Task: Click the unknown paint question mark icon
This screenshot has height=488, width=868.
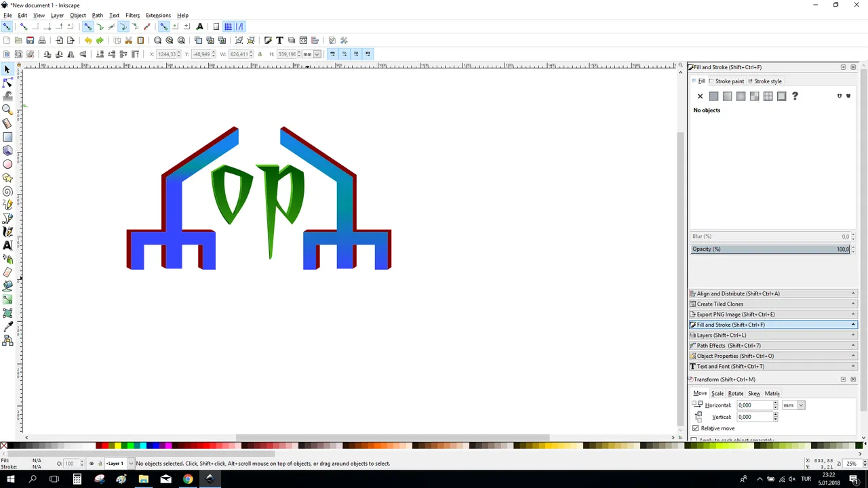Action: point(795,96)
